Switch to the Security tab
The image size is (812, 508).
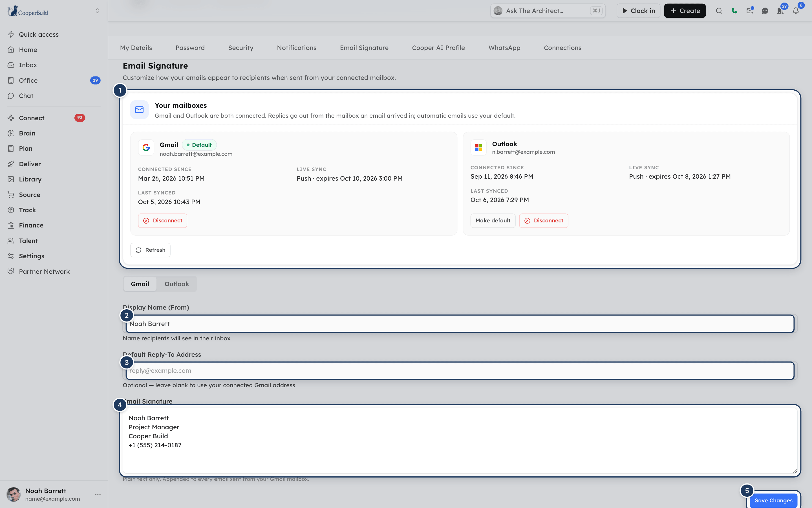click(x=240, y=48)
